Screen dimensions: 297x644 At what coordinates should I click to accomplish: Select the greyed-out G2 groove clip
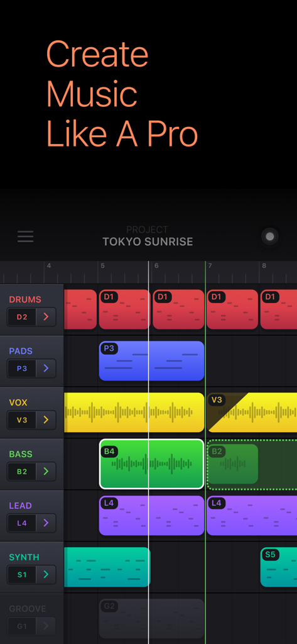(151, 619)
